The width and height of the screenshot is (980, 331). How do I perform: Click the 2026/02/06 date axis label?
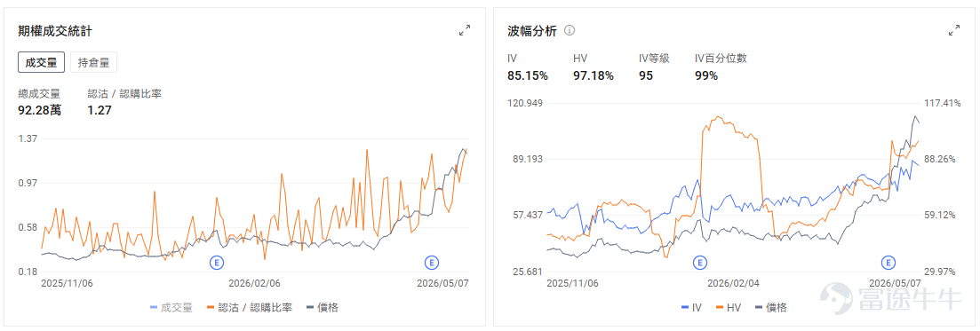(x=254, y=283)
